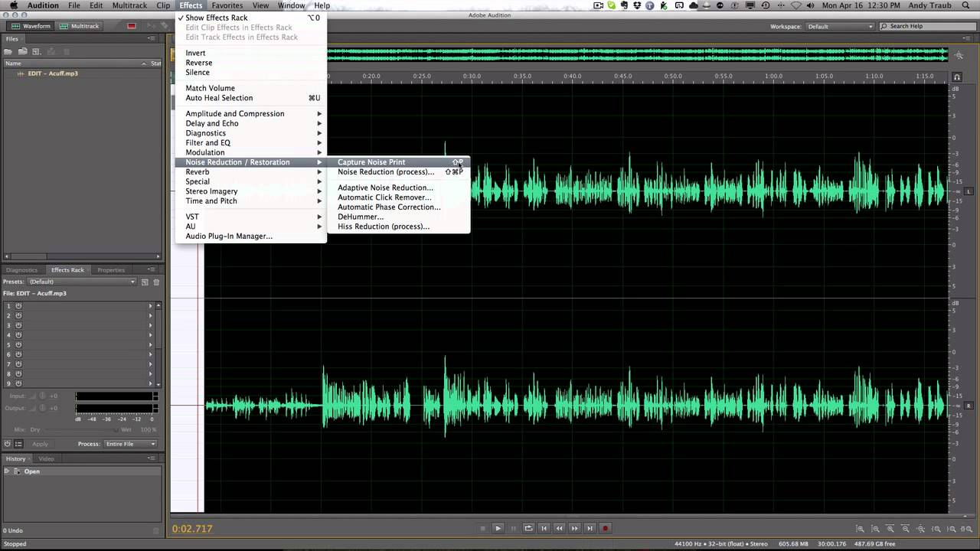Image resolution: width=980 pixels, height=551 pixels.
Task: Toggle power for effects rack slot 2
Action: 18,316
